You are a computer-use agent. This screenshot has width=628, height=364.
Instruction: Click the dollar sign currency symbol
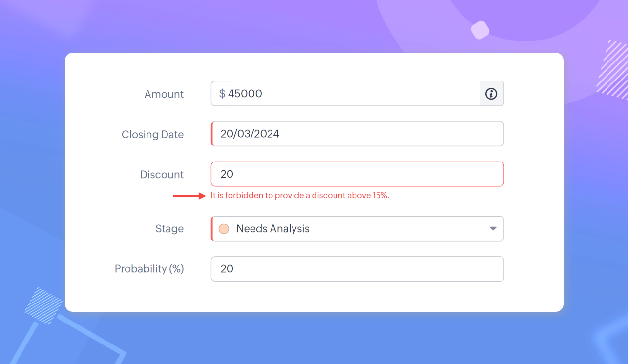point(222,94)
